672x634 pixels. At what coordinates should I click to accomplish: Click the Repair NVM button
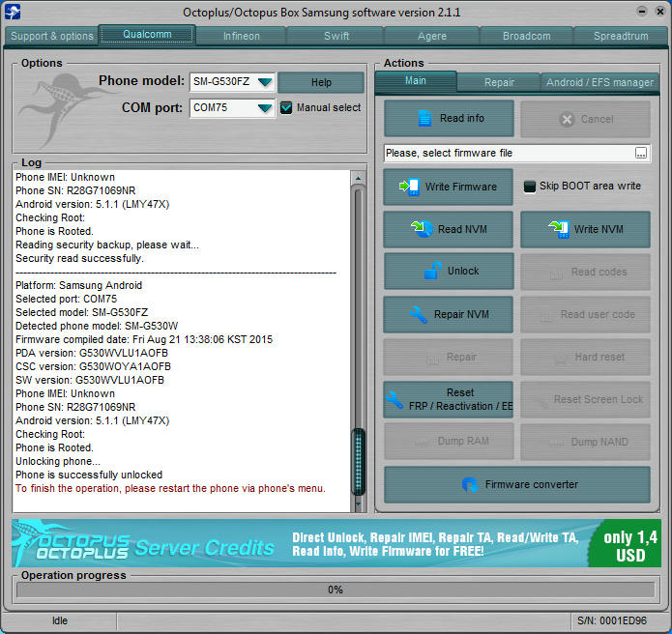pos(448,314)
